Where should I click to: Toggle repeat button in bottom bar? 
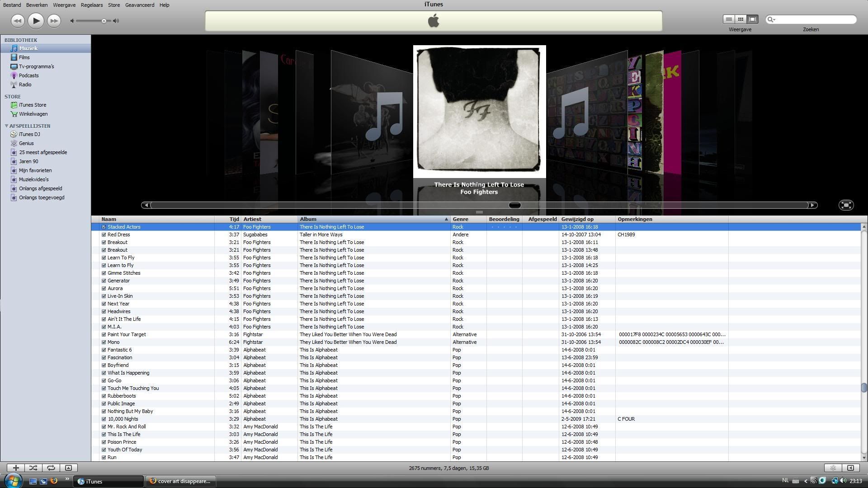[x=51, y=468]
